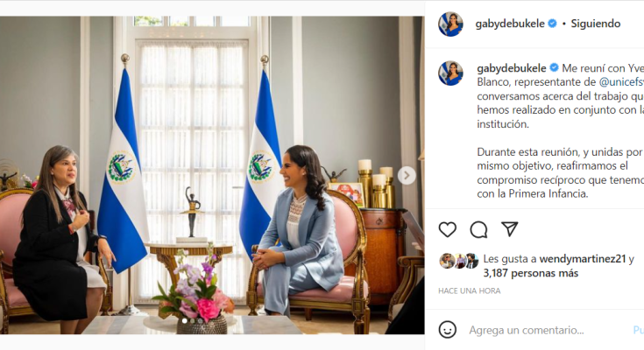Screen dimensions: 644x350
Task: Jump to third carousel dot indicator
Action: (x=200, y=321)
